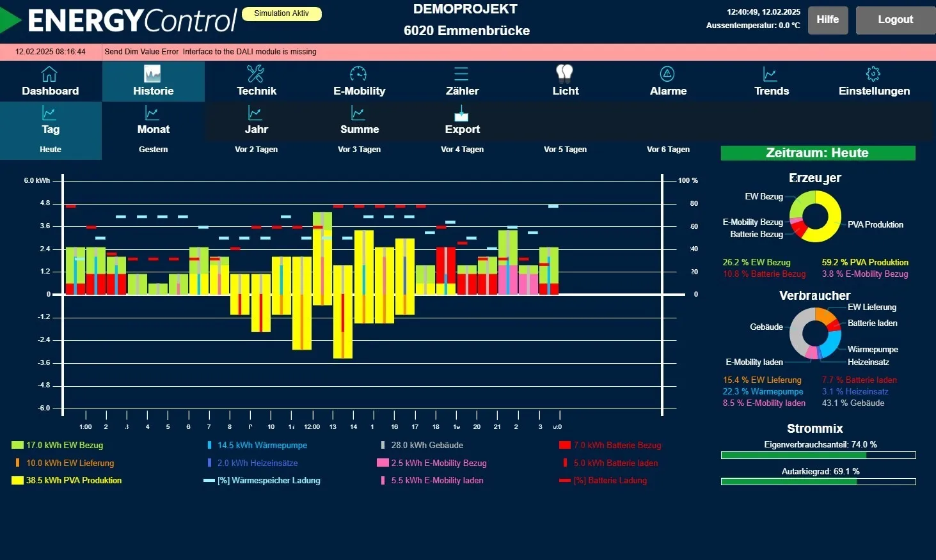Screen dimensions: 936x560
Task: Click the Autarkiegrad progress bar
Action: coord(818,481)
